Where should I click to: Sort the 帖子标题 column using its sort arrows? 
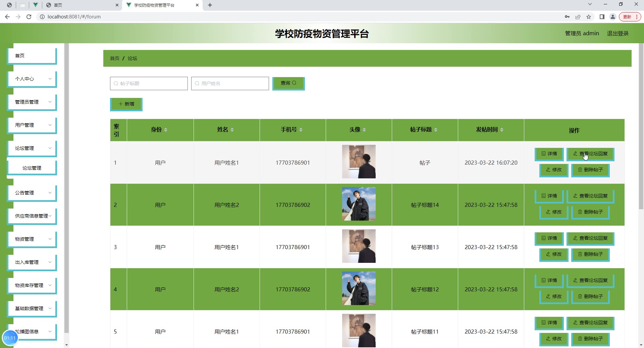436,130
